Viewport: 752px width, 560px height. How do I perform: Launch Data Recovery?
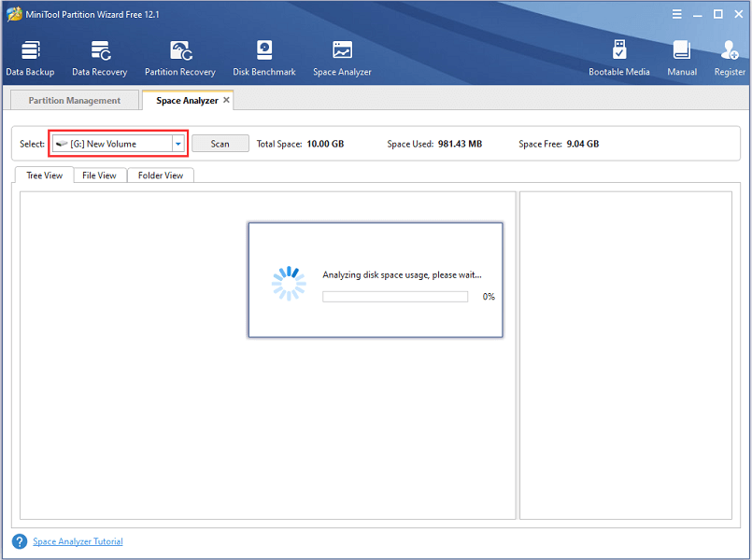click(x=99, y=54)
